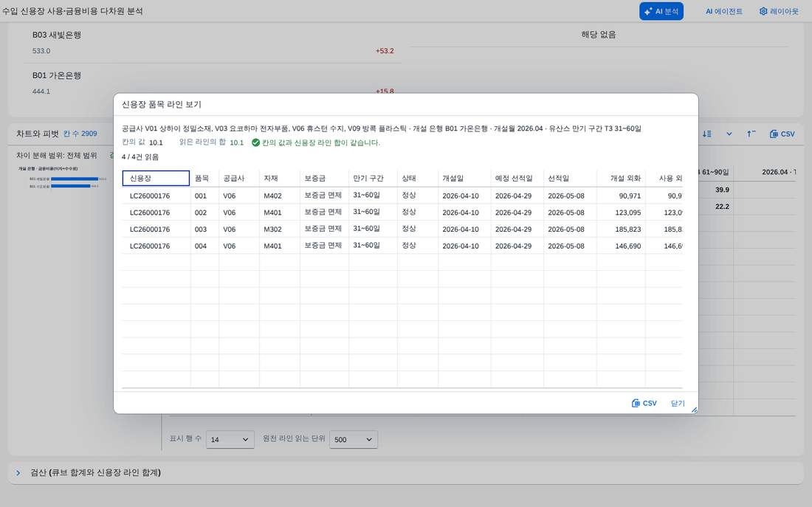Open the 표시 행 수 dropdown showing 14
The width and height of the screenshot is (812, 507).
coord(230,439)
